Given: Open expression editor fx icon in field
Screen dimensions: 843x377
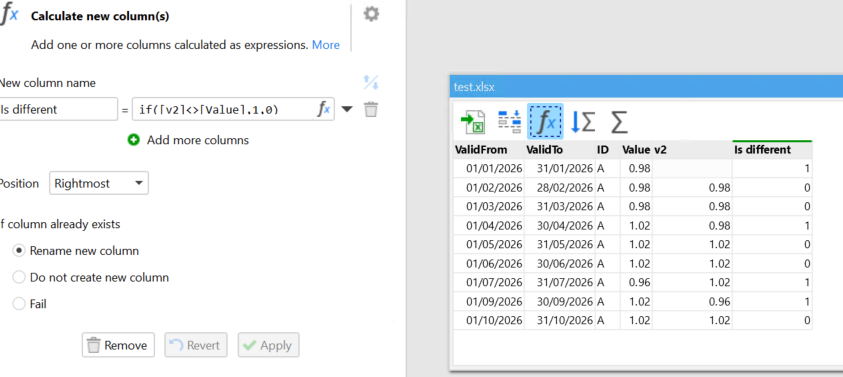Looking at the screenshot, I should tap(324, 110).
